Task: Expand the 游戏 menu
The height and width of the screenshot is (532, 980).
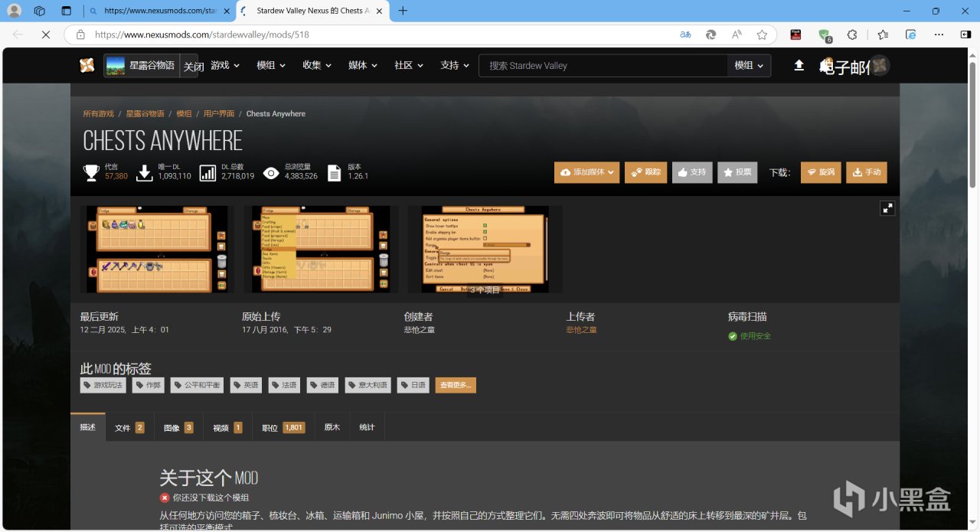Action: (226, 66)
